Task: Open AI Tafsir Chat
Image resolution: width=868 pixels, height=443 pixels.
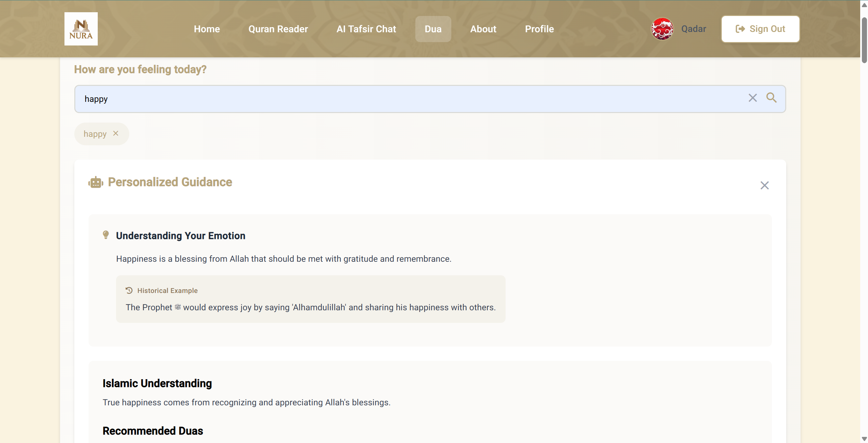Action: tap(366, 29)
